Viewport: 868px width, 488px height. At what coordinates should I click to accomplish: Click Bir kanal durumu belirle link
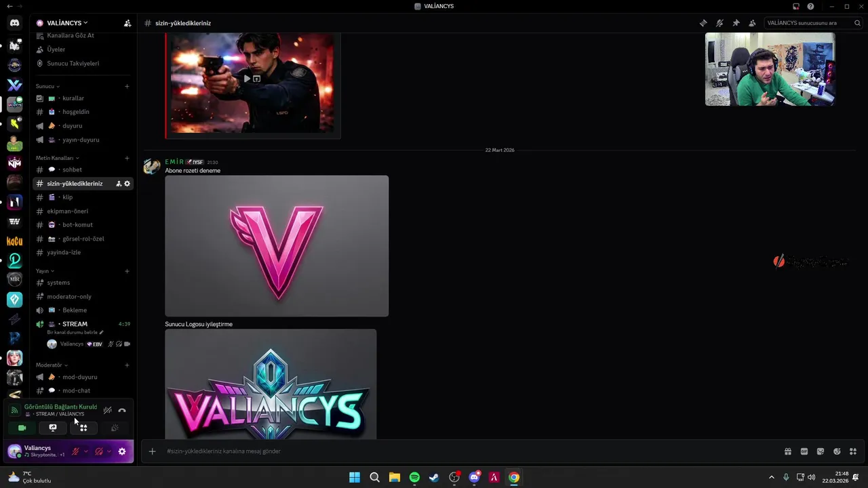pyautogui.click(x=75, y=333)
